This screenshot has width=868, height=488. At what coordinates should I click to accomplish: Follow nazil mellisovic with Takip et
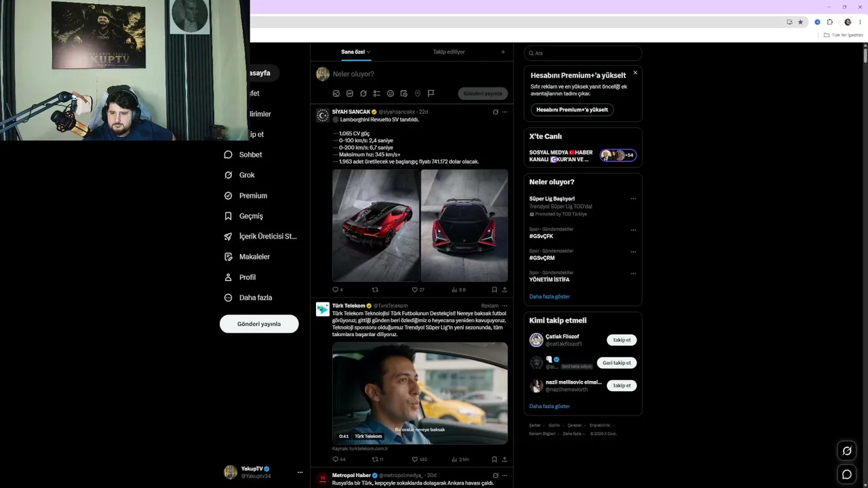pos(622,386)
